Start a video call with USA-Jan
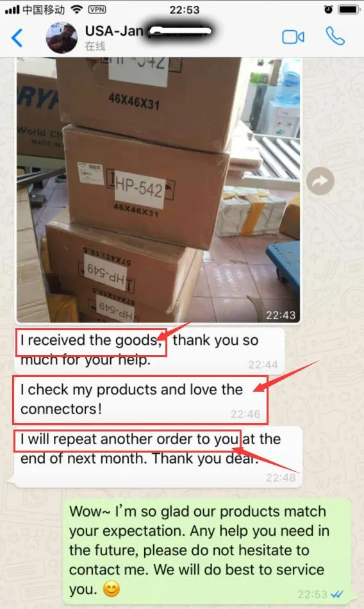The image size is (364, 609). pyautogui.click(x=293, y=37)
